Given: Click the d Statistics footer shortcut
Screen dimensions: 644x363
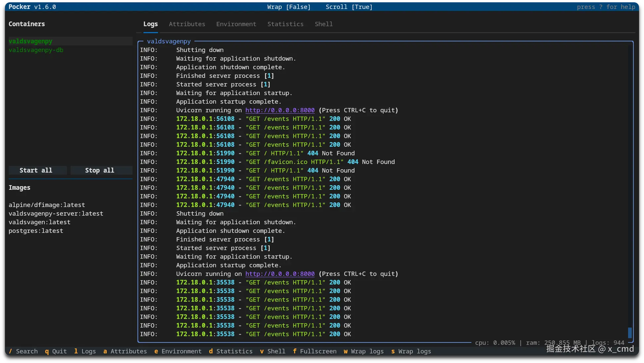Looking at the screenshot, I should [x=231, y=351].
